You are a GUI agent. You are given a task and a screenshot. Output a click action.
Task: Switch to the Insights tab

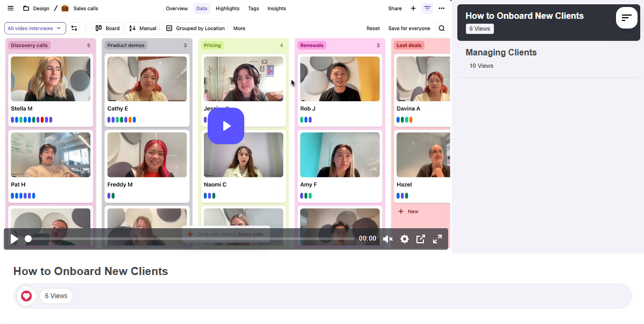277,9
